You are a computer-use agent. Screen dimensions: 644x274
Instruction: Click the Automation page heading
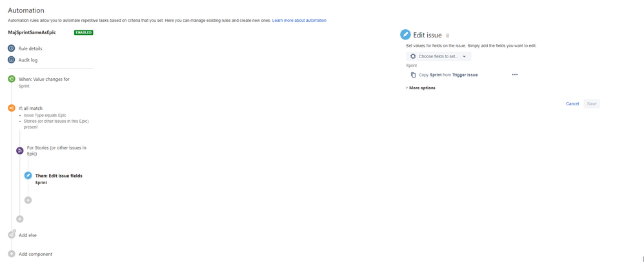pos(26,10)
